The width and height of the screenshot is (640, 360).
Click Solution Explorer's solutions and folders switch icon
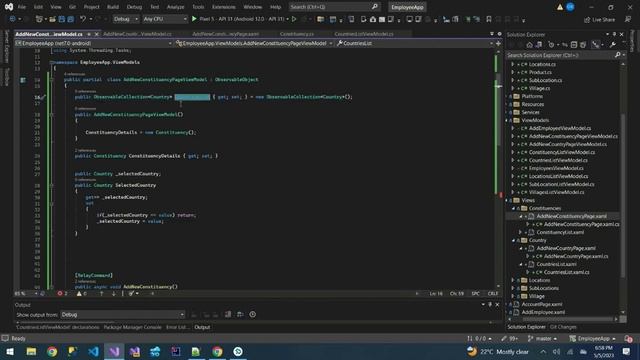[x=539, y=45]
